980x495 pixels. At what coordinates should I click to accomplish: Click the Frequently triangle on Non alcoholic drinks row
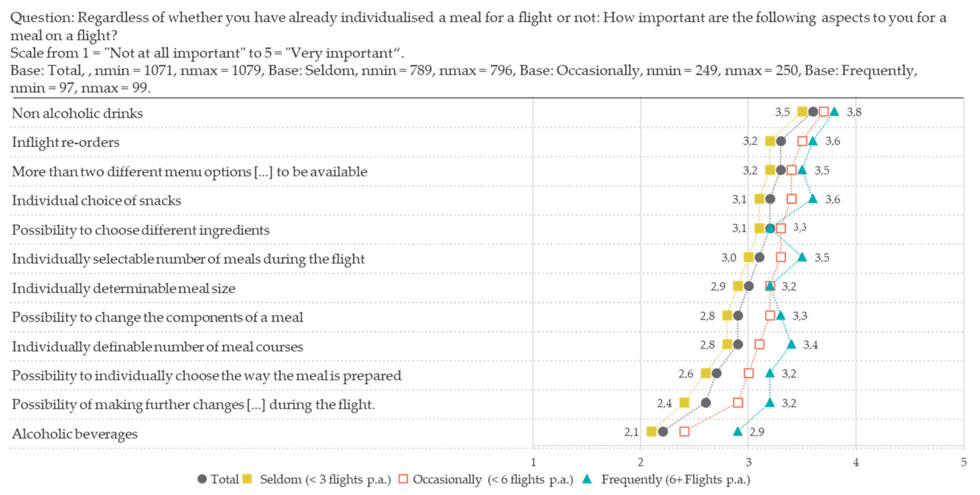[834, 112]
